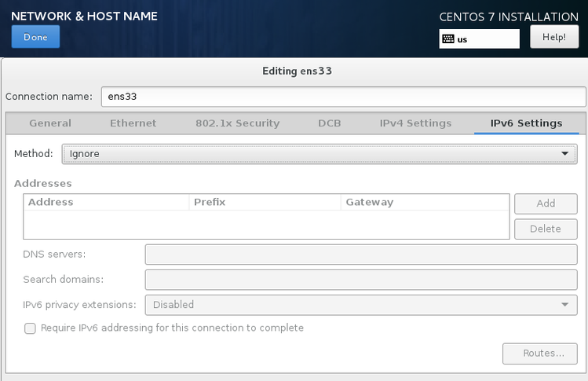Open the Ethernet tab

133,123
